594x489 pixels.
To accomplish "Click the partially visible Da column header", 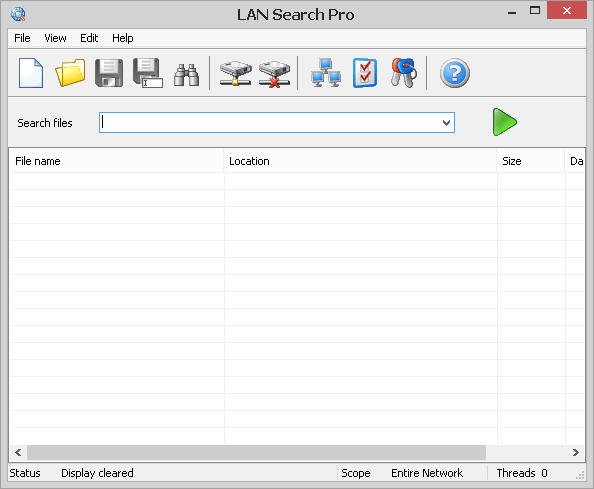I will tap(575, 161).
